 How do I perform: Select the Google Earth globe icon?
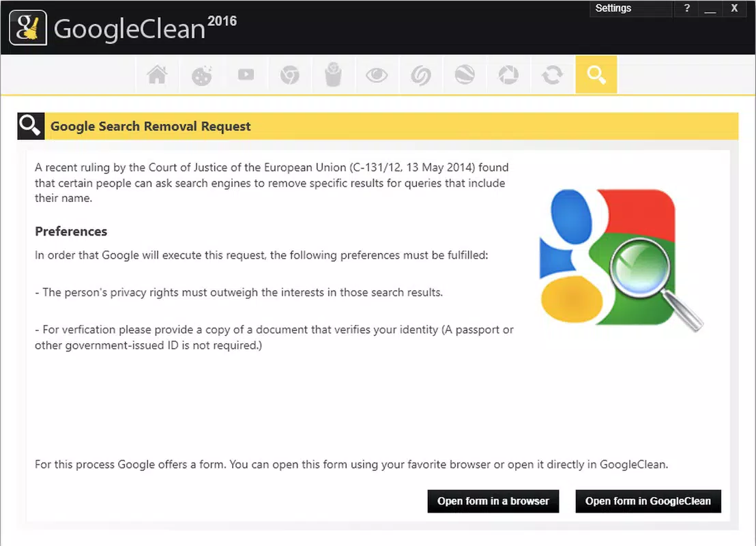(x=465, y=75)
